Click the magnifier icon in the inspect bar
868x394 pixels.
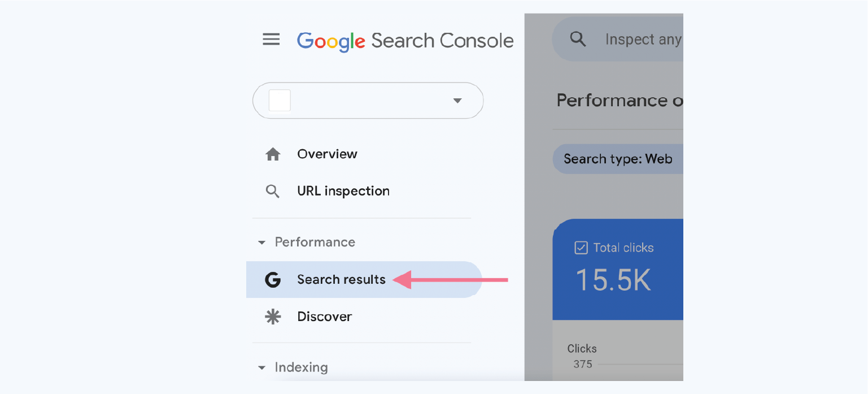pos(578,39)
